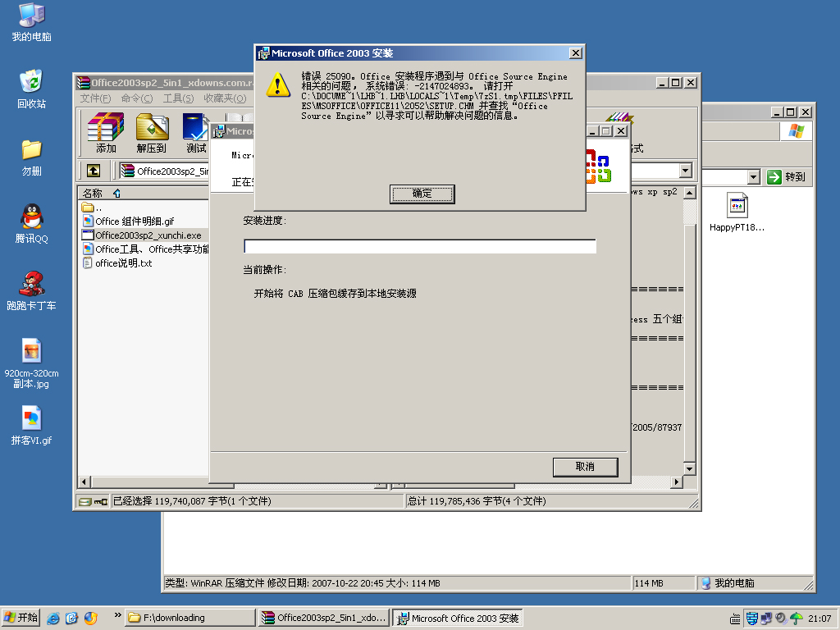Open the 开始 start menu
Viewport: 840px width, 630px height.
tap(21, 618)
